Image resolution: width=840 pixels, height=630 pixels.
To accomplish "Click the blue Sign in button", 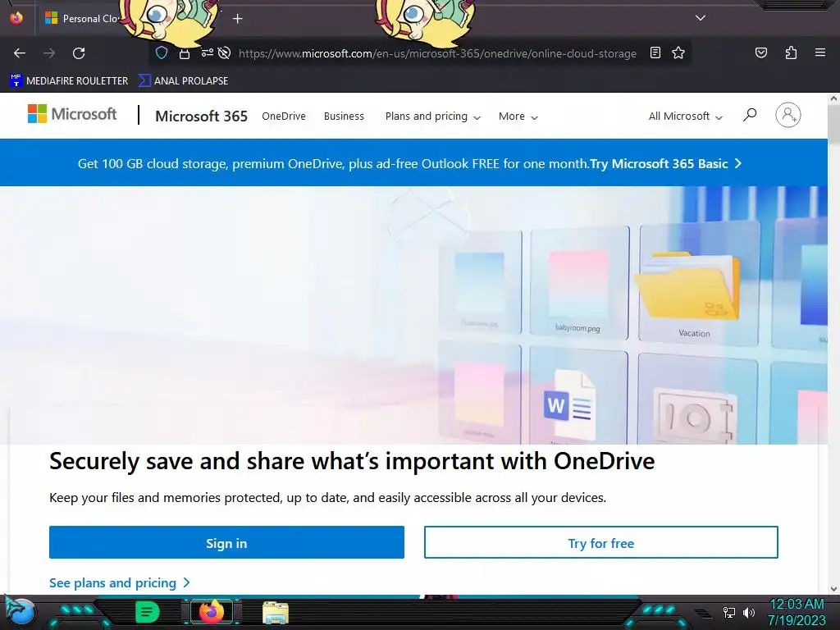I will pos(226,542).
